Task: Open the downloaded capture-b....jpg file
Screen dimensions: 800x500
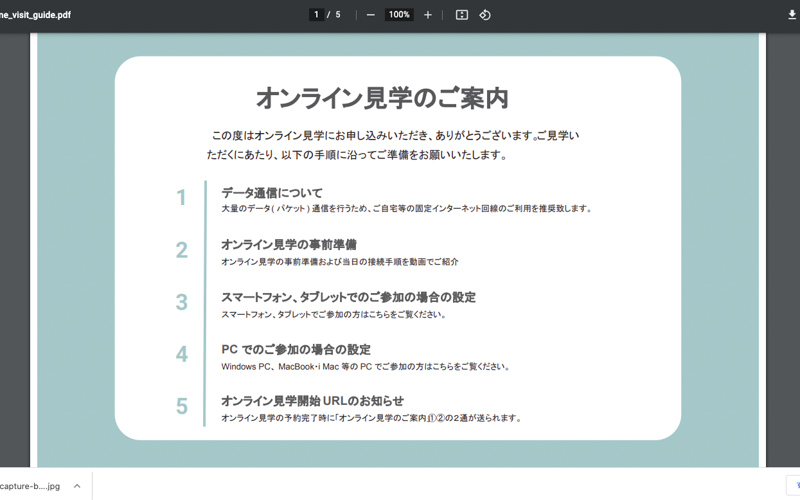Action: point(30,486)
